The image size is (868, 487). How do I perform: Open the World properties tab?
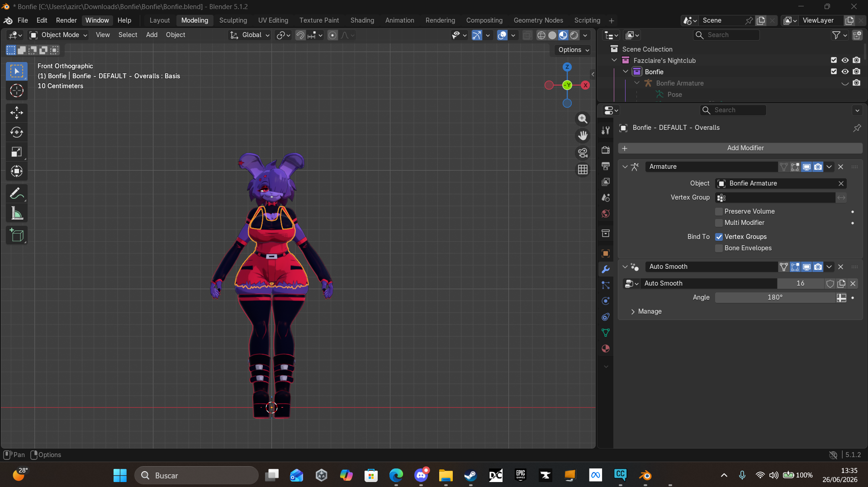[606, 214]
